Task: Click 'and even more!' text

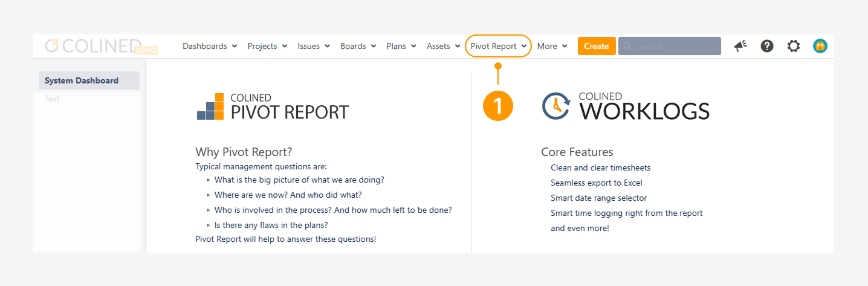Action: point(580,229)
